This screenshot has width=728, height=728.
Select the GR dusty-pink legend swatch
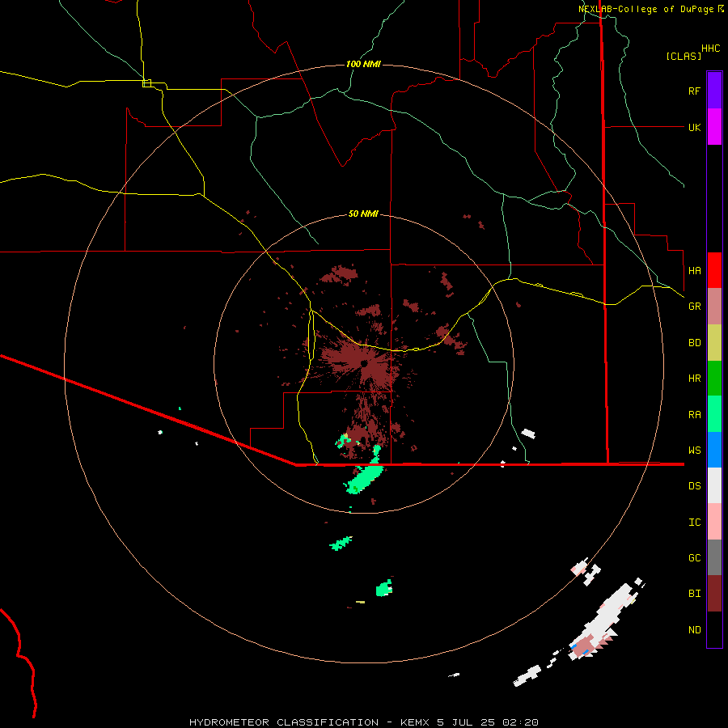click(714, 306)
